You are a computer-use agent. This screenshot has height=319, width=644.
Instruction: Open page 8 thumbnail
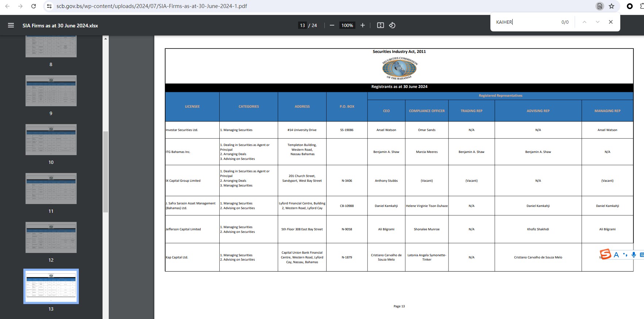tap(51, 46)
